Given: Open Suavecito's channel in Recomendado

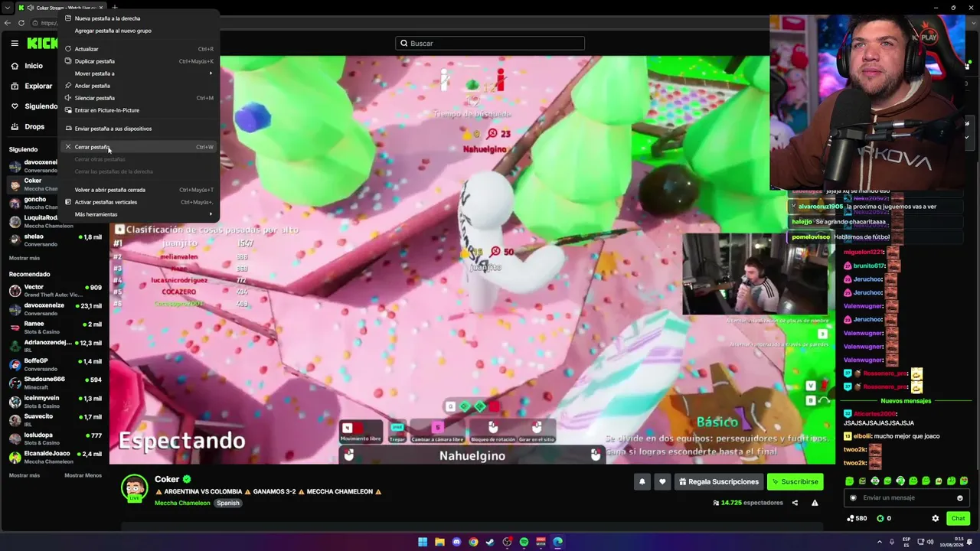Looking at the screenshot, I should 55,420.
